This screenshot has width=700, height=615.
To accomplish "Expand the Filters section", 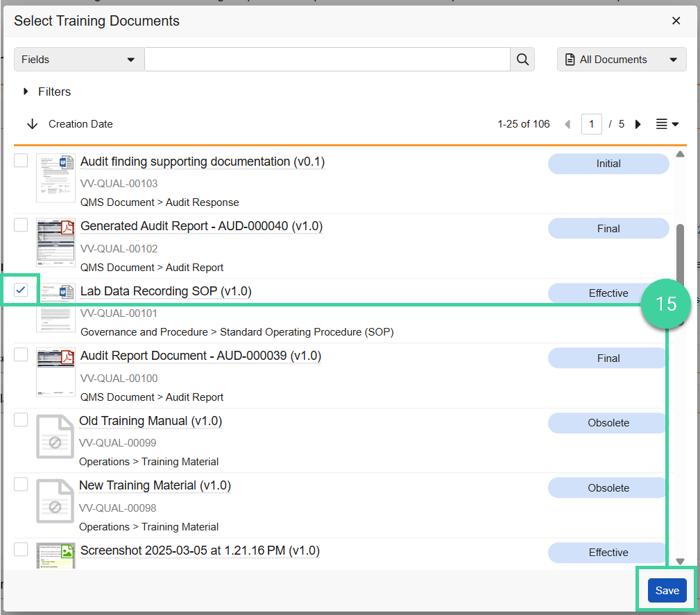I will coord(47,92).
